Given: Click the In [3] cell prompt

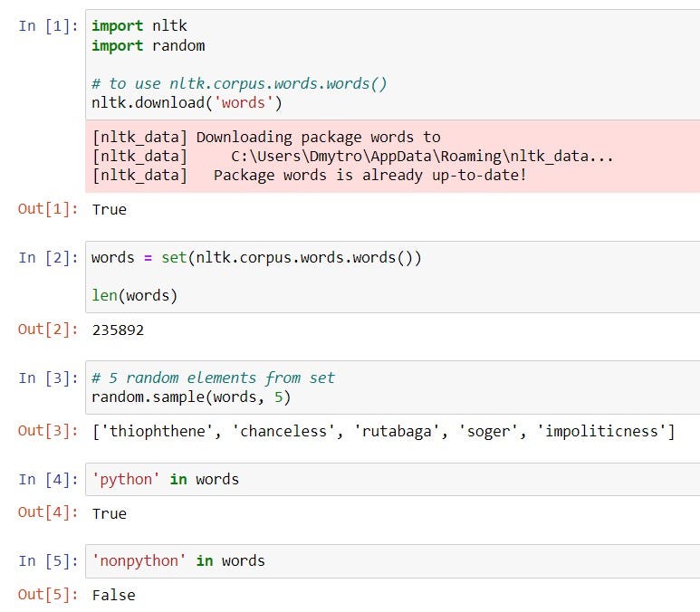Looking at the screenshot, I should click(48, 378).
